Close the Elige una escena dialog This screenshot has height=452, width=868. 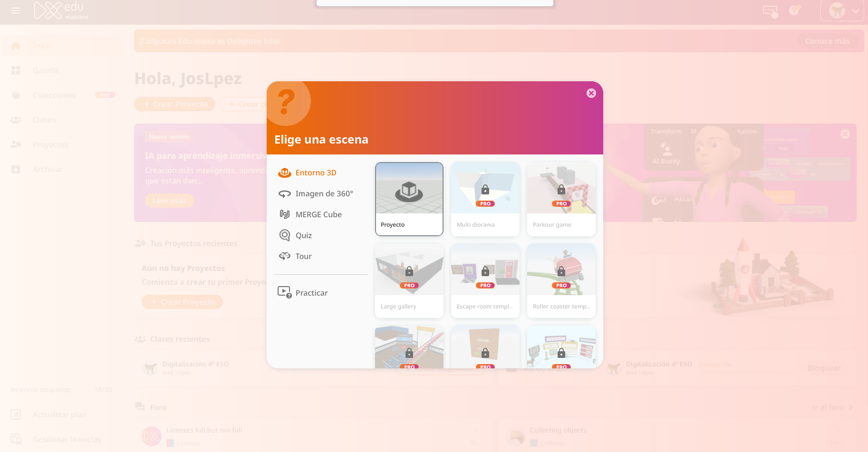591,93
